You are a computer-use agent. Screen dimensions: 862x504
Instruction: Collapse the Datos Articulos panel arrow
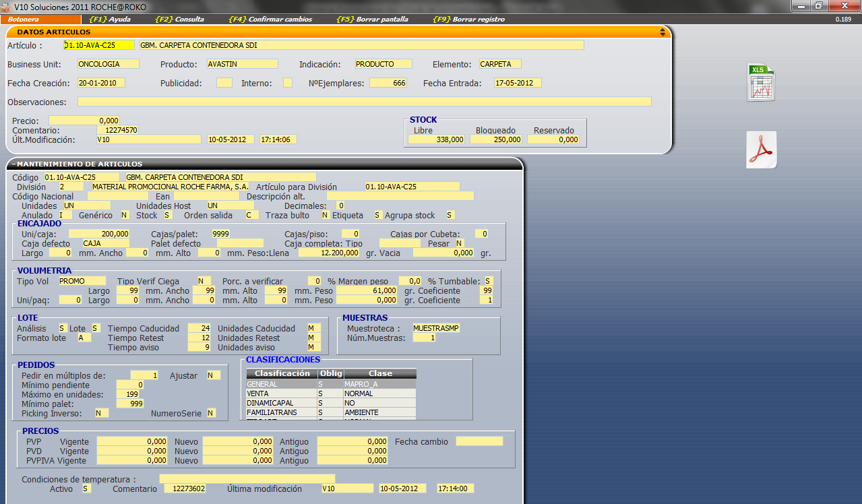663,32
